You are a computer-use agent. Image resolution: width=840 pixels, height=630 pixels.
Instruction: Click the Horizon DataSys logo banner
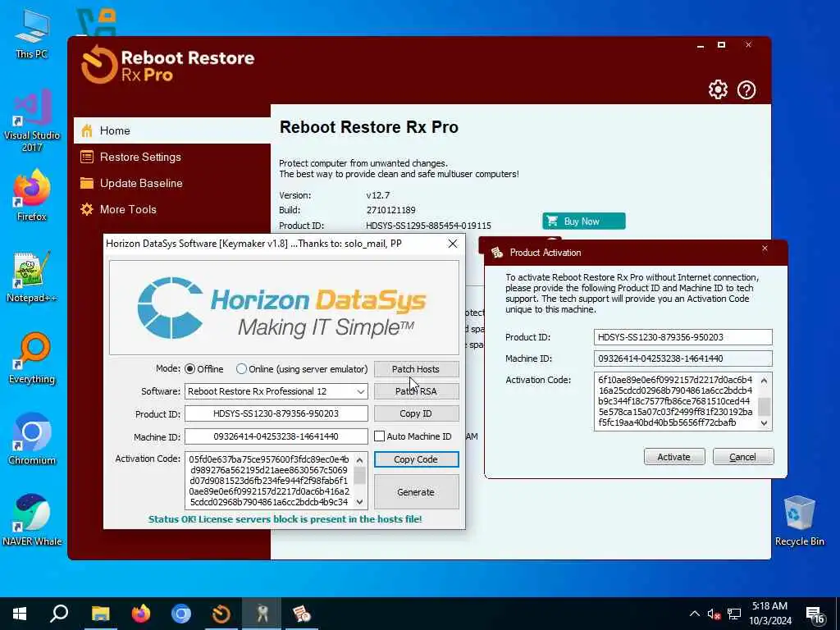284,308
